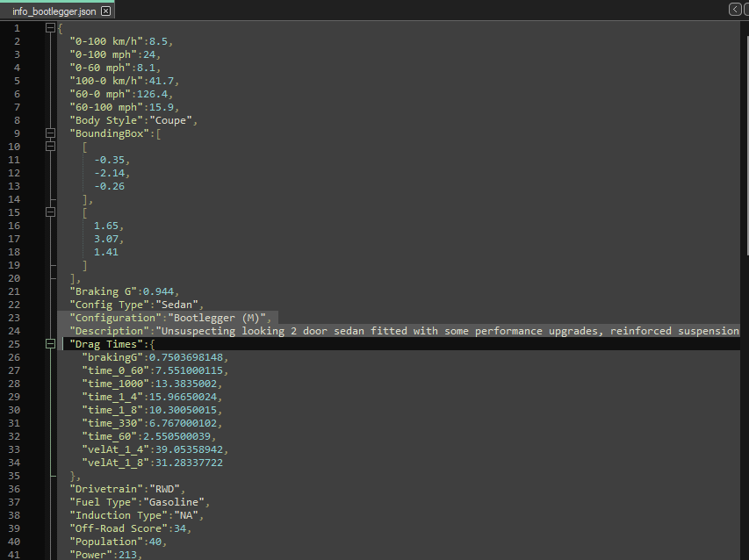Click the "Off-Road Score" key
The width and height of the screenshot is (749, 560).
119,528
